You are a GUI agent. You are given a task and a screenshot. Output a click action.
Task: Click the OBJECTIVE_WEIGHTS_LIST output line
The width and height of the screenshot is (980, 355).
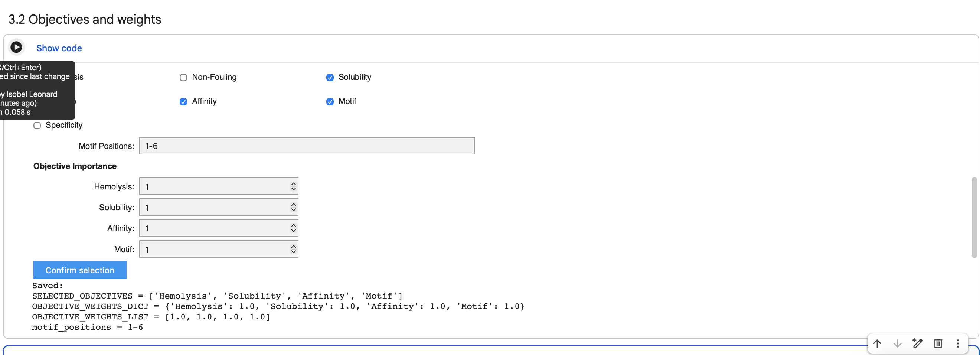coord(151,317)
